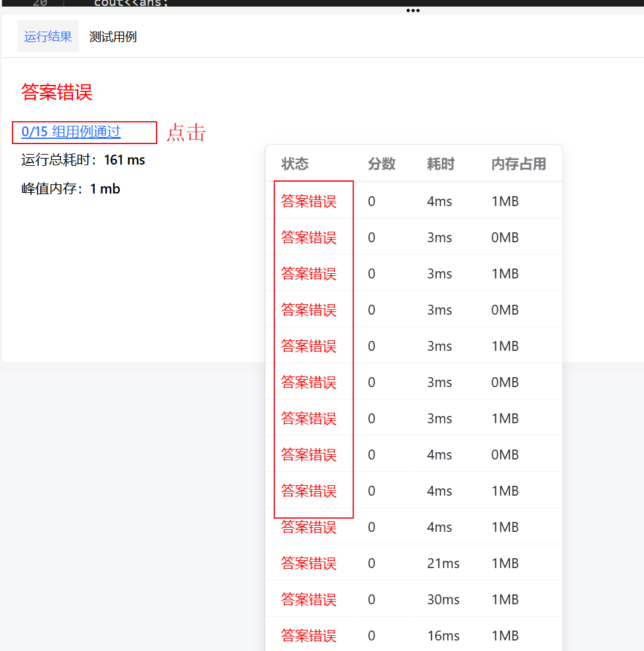Click the 峰值内存 1 mb text
This screenshot has height=651, width=644.
click(x=70, y=189)
